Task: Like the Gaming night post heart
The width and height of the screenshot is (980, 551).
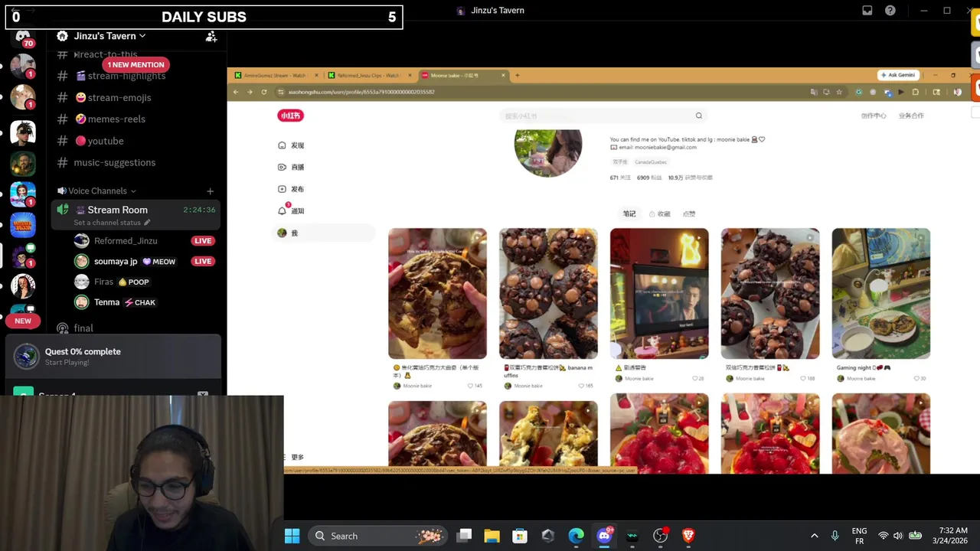Action: click(916, 379)
